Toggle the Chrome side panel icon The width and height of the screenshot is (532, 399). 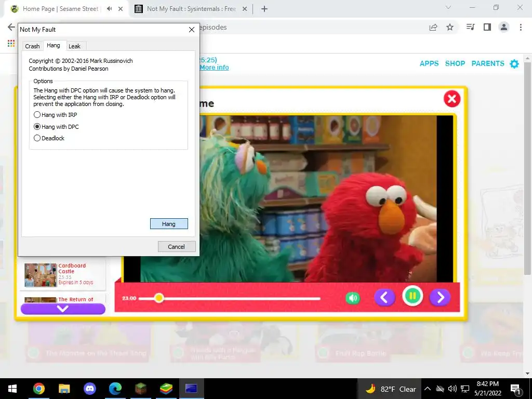[487, 27]
